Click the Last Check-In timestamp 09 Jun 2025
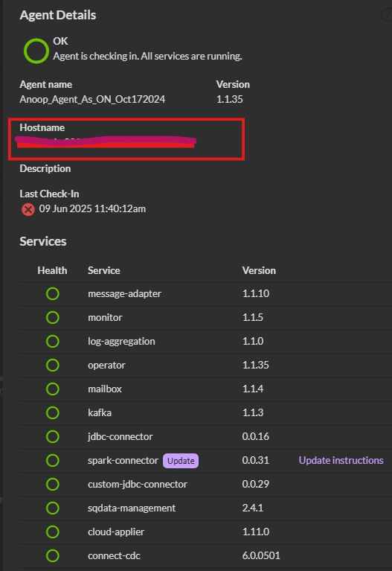The height and width of the screenshot is (571, 392). (92, 209)
